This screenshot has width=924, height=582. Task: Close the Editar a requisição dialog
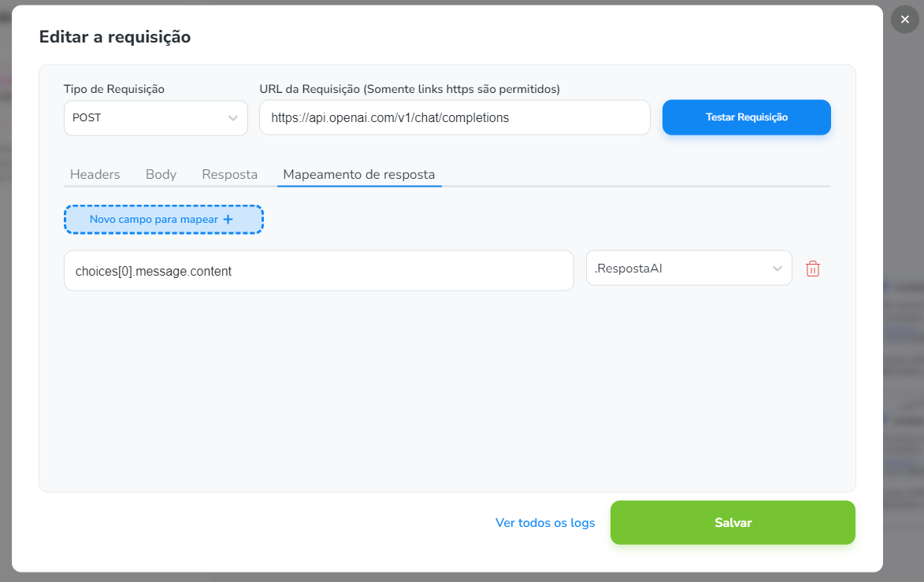pyautogui.click(x=904, y=20)
